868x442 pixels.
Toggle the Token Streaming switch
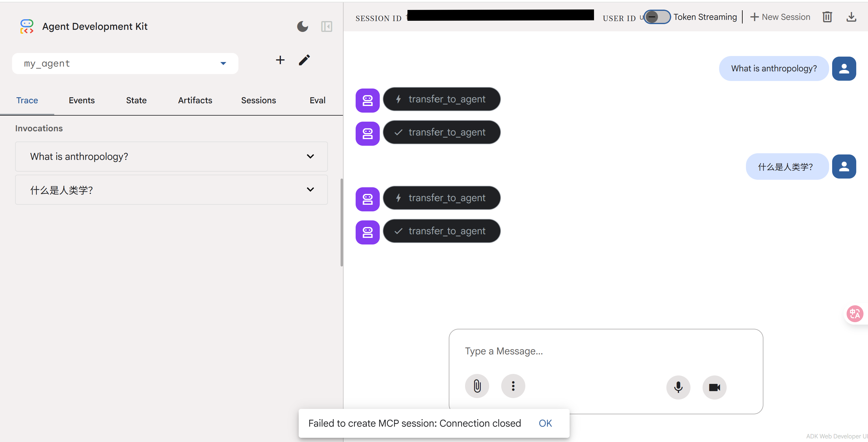[x=657, y=17]
